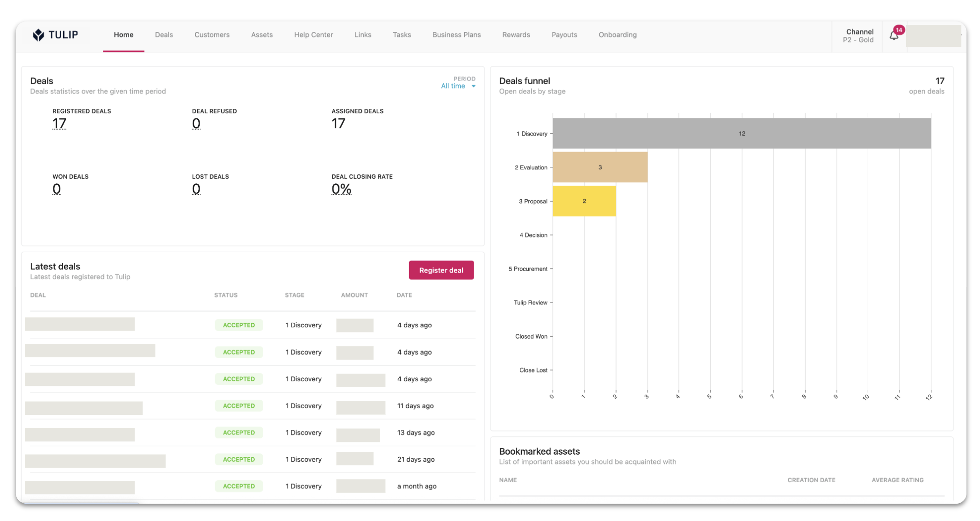The height and width of the screenshot is (521, 980).
Task: Click the Deal Closing Rate 0% value
Action: click(341, 189)
